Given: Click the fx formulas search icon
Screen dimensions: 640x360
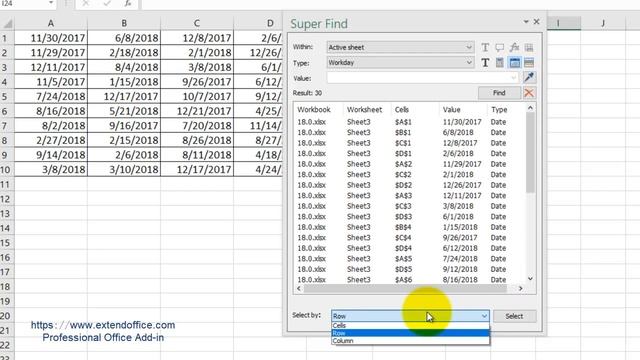Looking at the screenshot, I should (514, 47).
